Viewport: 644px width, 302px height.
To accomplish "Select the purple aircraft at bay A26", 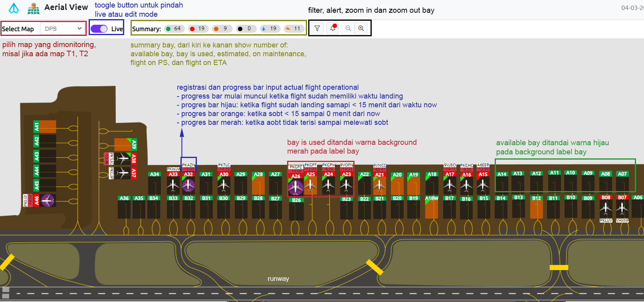I will (295, 187).
